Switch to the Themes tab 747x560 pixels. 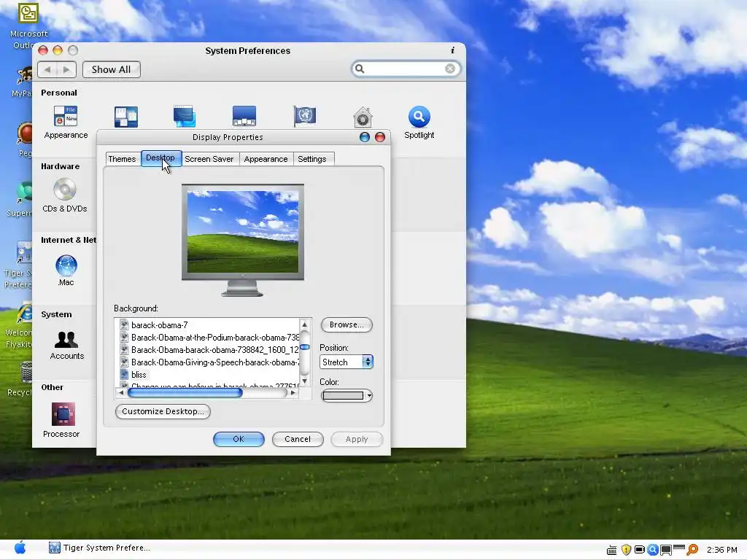point(122,159)
